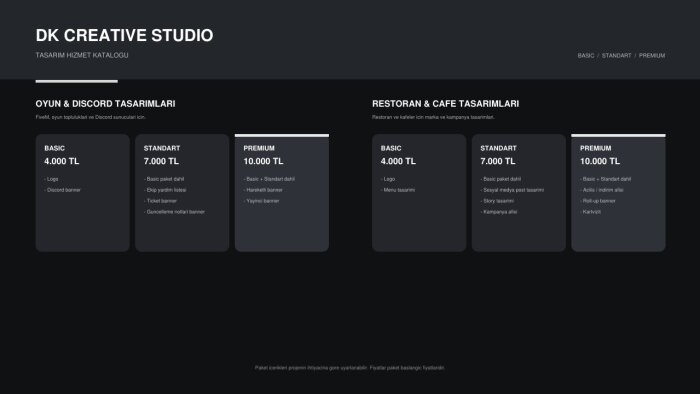Click Basic + Standart dahil in Restoran & Cafe
Screen dimensions: 700x394
click(x=606, y=179)
